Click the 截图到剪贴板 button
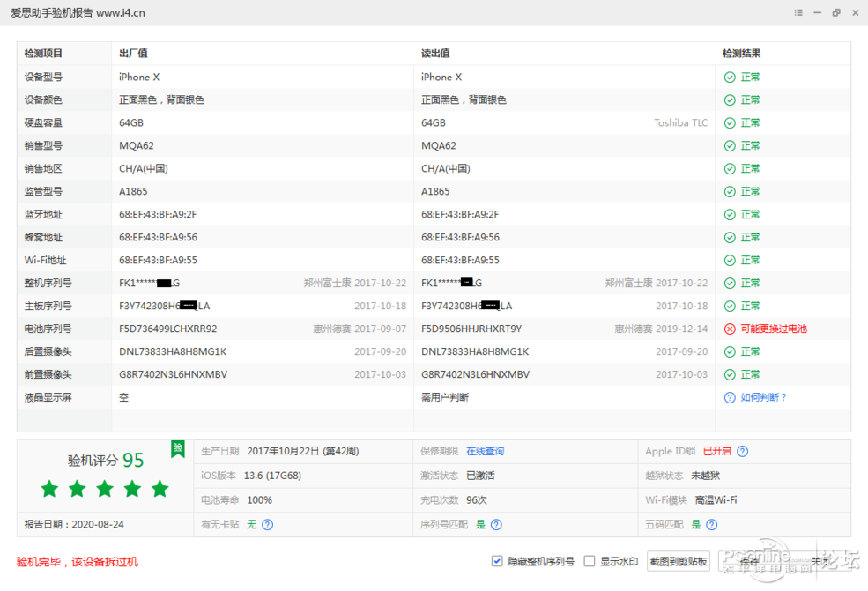 tap(679, 561)
